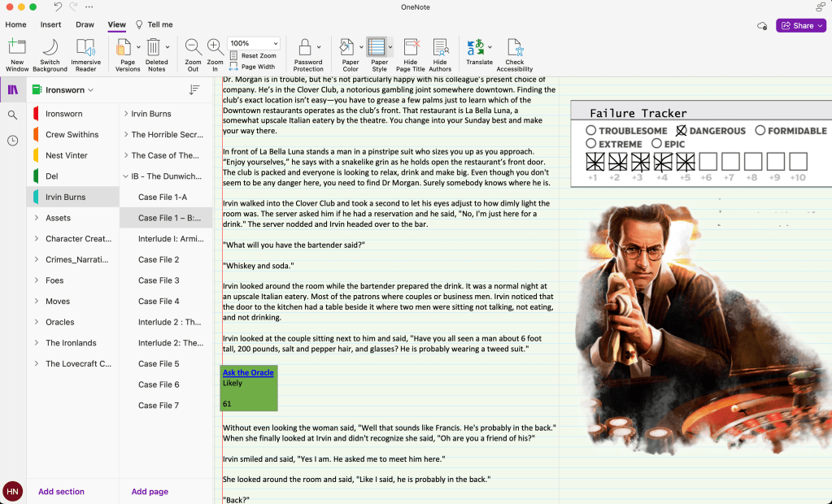Click the Hide Authors icon
The width and height of the screenshot is (832, 504).
click(440, 48)
